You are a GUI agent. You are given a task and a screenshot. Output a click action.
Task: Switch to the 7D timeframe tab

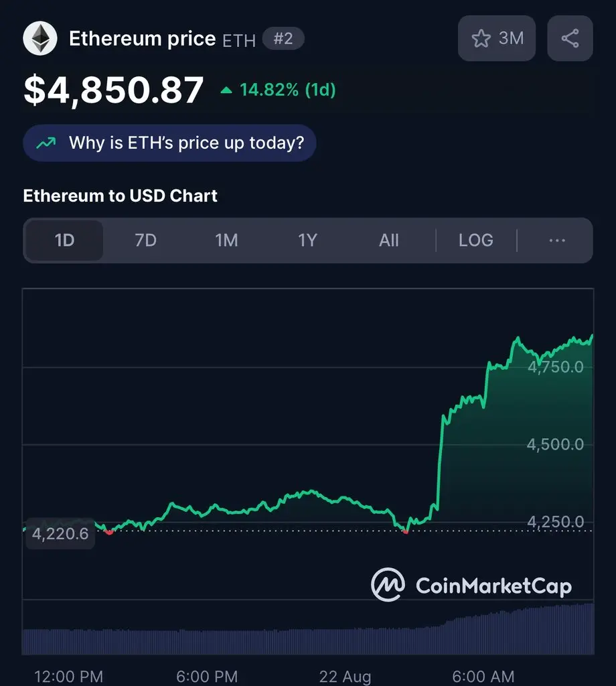145,241
